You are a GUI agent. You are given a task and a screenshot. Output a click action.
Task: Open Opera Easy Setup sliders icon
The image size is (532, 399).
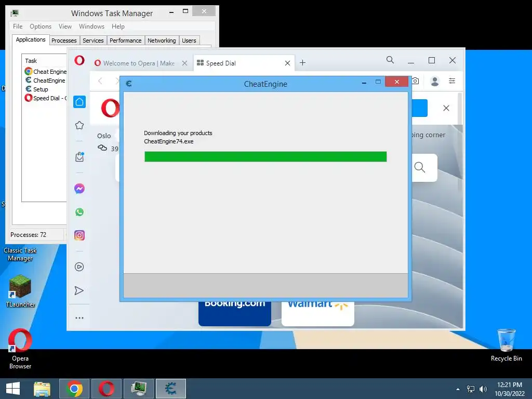[x=452, y=81]
